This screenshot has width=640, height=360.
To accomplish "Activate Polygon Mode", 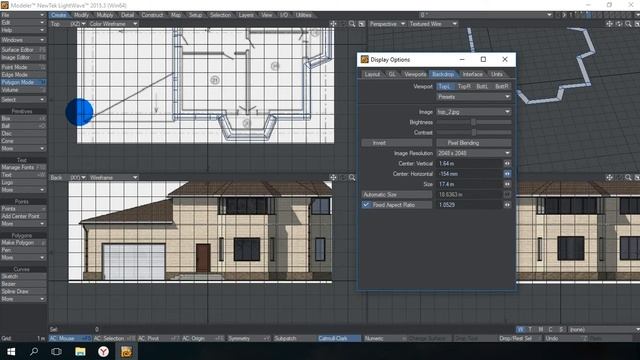I will click(23, 82).
